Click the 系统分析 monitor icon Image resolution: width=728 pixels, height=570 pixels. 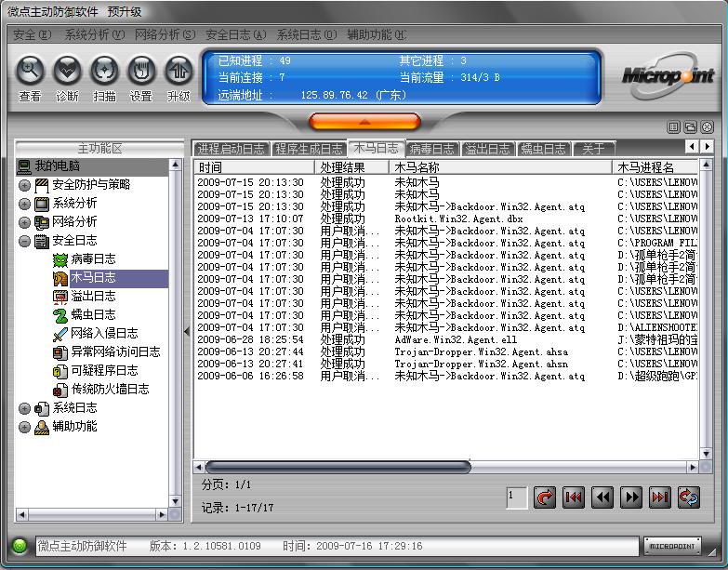(42, 204)
